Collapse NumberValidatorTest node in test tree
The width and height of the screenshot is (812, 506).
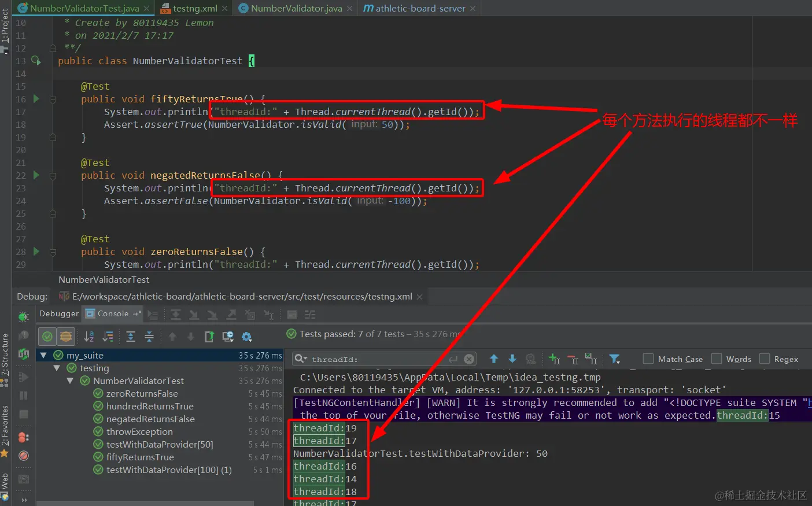point(70,381)
